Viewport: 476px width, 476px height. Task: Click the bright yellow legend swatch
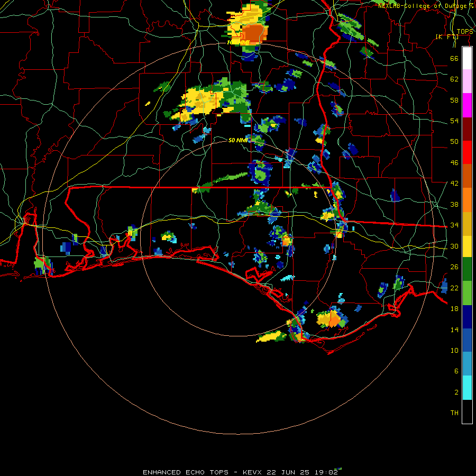pyautogui.click(x=467, y=246)
